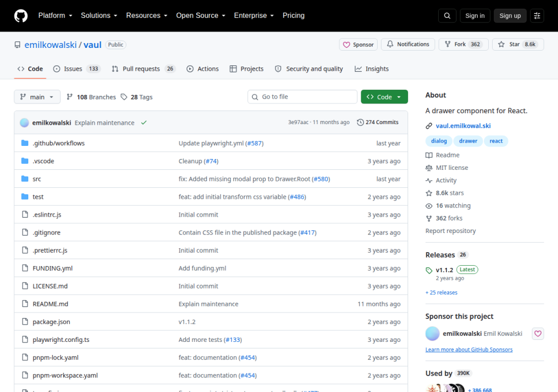Click emilkowalski avatar in the commit bar

click(24, 122)
